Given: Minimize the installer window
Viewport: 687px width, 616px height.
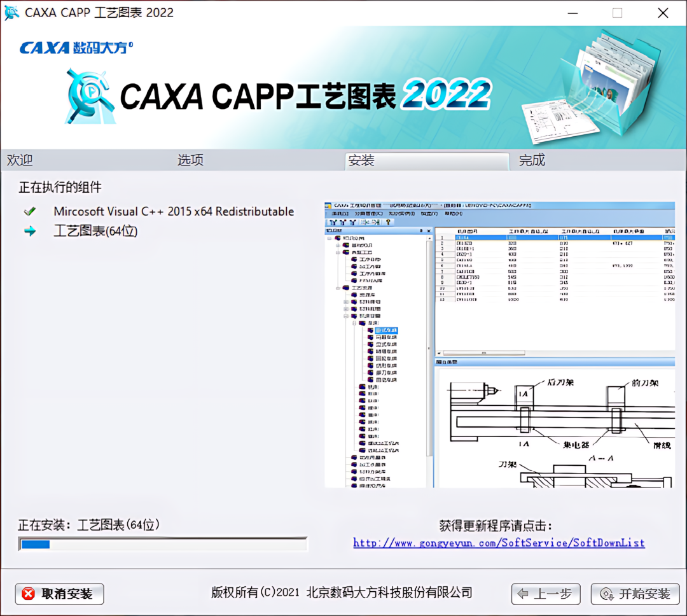Looking at the screenshot, I should click(572, 13).
